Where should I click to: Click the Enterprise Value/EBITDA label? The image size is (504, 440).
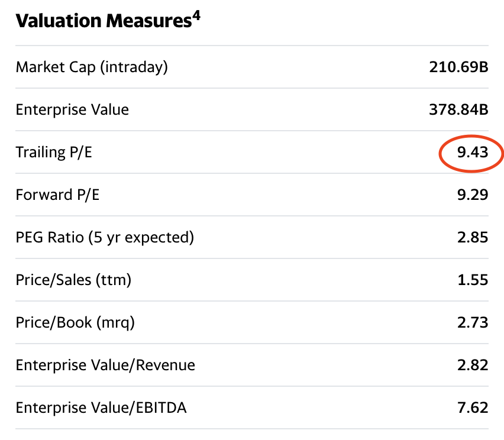click(x=101, y=407)
